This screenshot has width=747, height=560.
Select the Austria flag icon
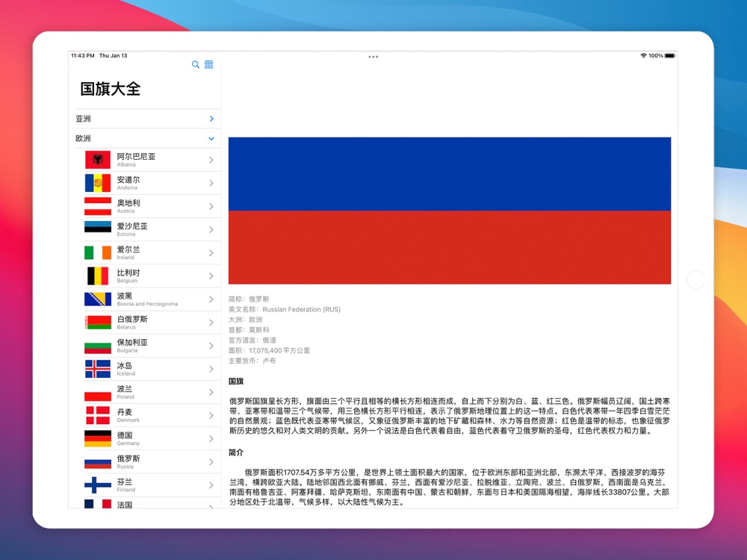(98, 206)
